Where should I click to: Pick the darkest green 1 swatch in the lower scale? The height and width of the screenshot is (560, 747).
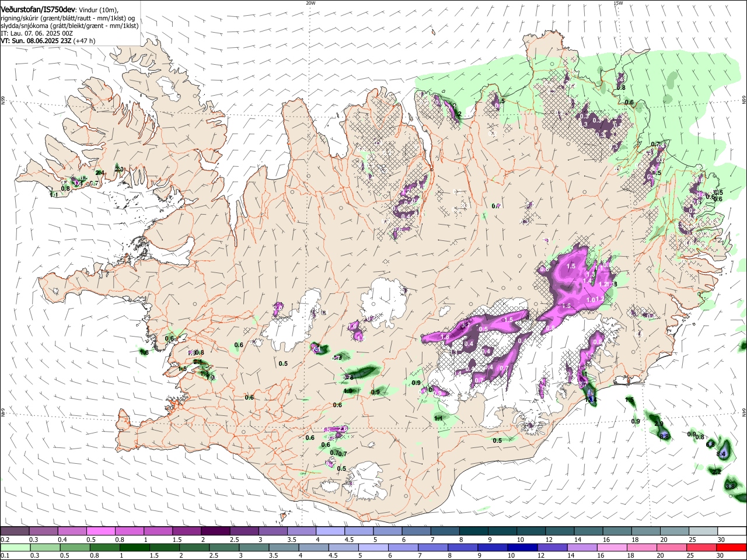click(x=134, y=547)
